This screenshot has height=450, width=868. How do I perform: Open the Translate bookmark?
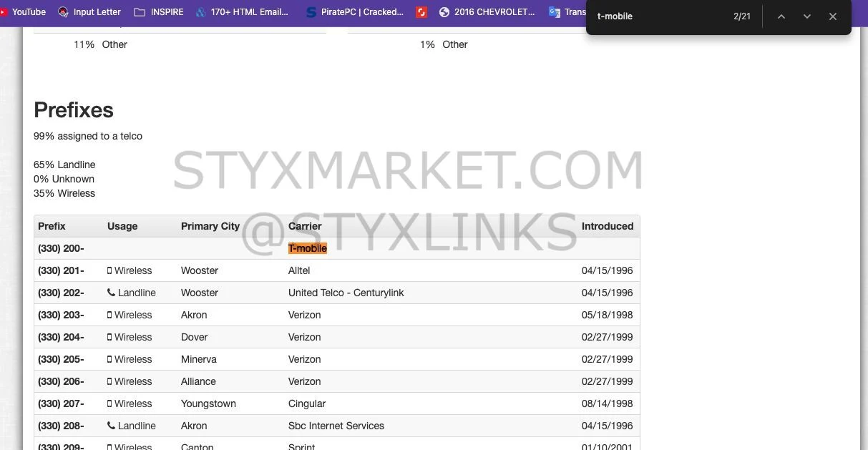tap(567, 12)
